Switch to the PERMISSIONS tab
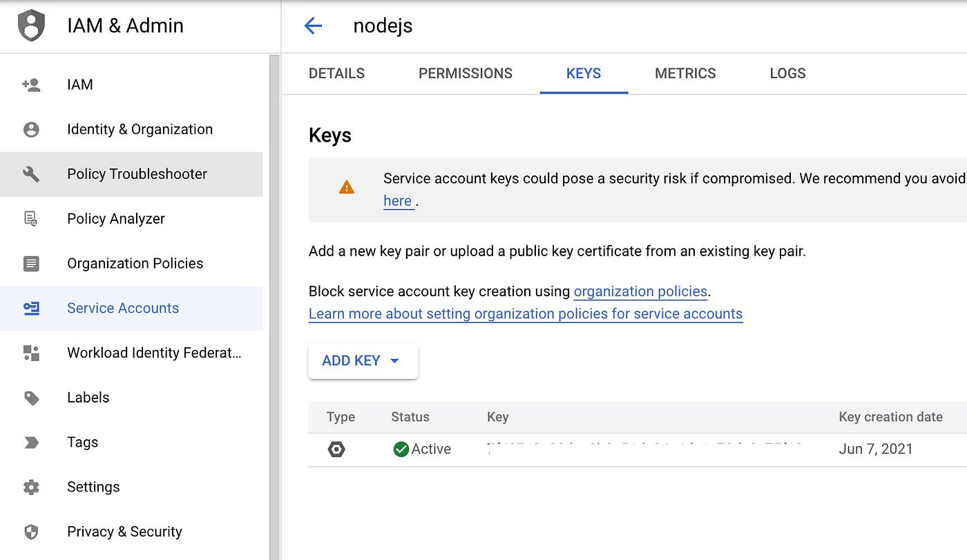 click(x=466, y=73)
